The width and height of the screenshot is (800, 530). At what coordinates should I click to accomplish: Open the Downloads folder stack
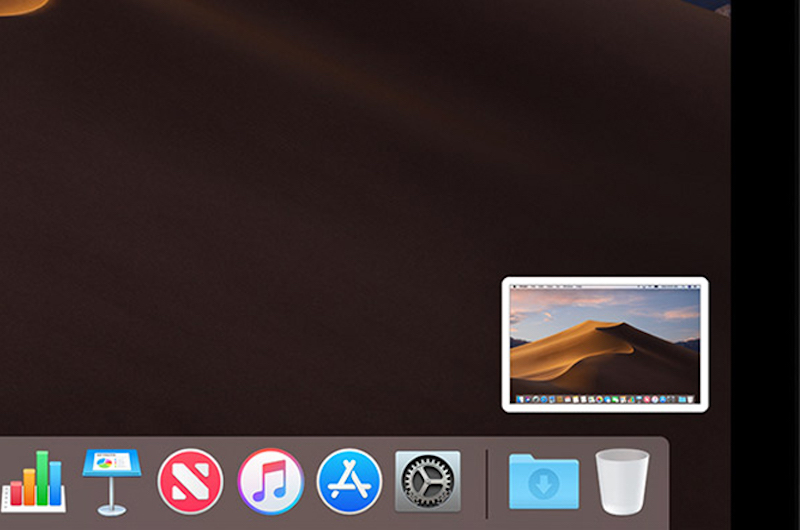(x=543, y=481)
